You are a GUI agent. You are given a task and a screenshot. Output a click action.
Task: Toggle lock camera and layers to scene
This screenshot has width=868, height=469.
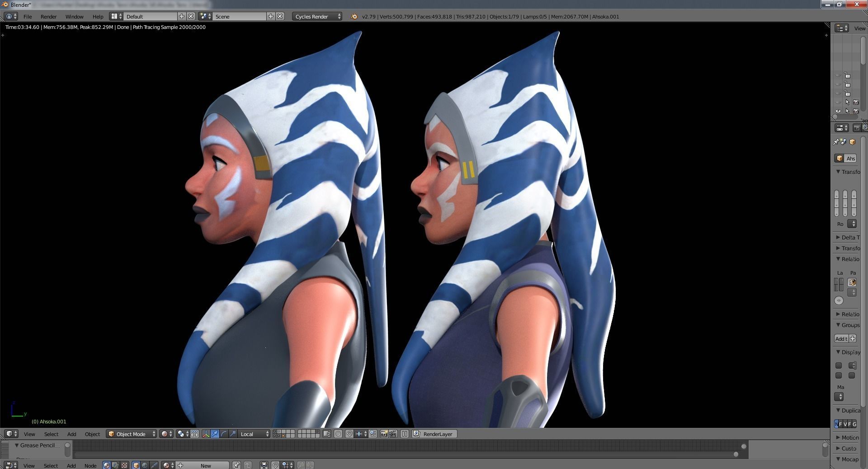(x=327, y=434)
